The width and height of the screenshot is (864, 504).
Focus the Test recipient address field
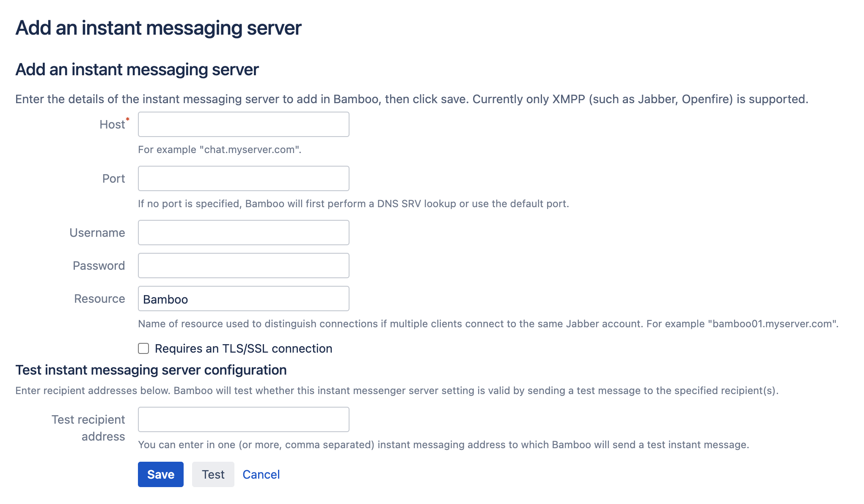[x=243, y=419]
